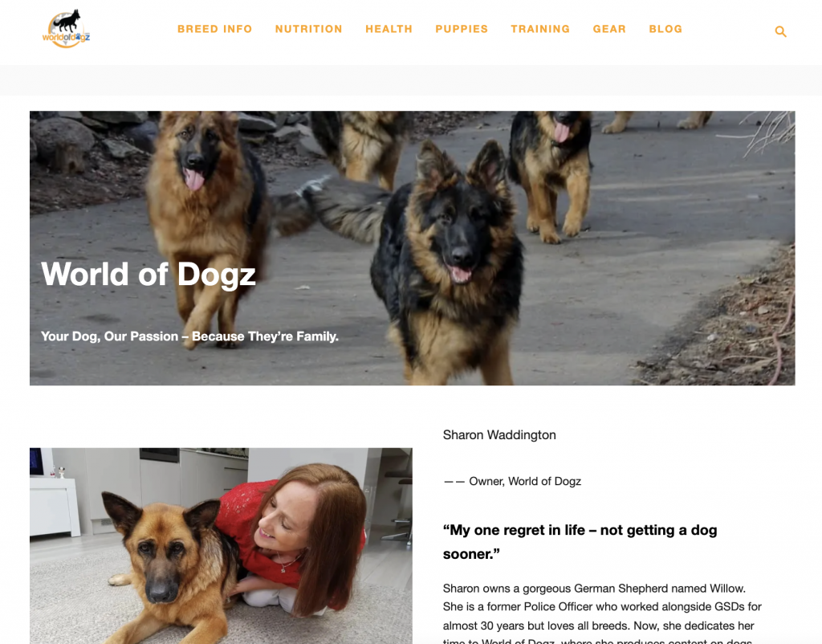Click the photo of Sharon with Willow

pyautogui.click(x=221, y=546)
